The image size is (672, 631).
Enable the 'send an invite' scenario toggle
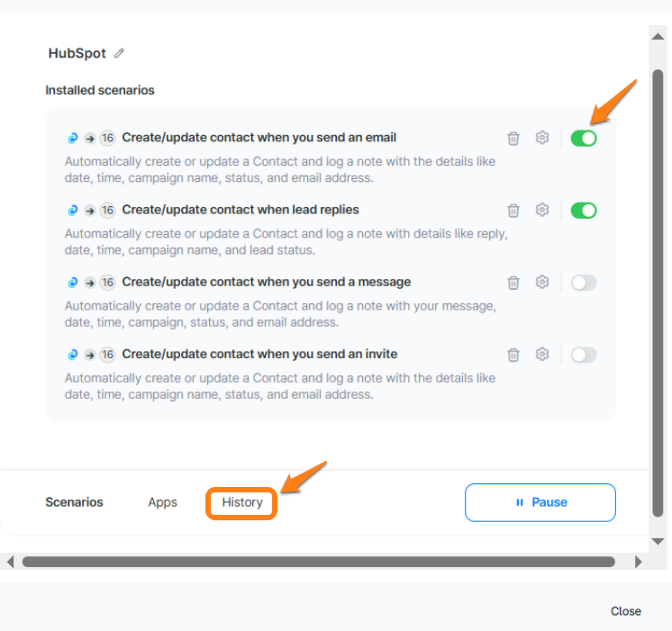584,355
